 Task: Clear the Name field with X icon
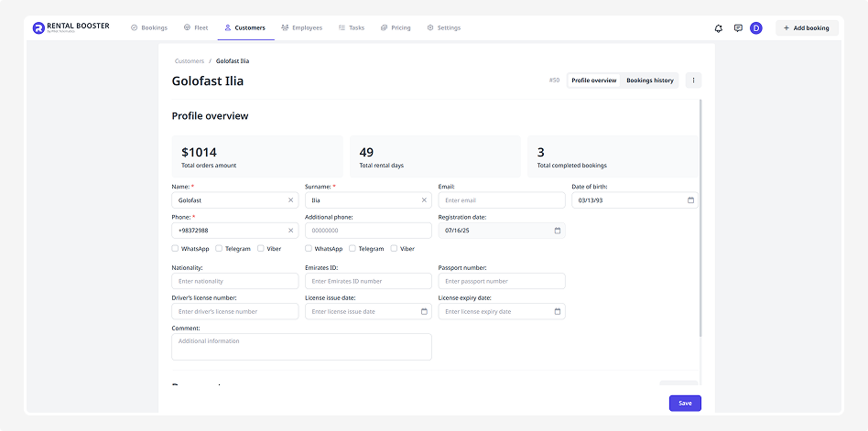coord(291,199)
